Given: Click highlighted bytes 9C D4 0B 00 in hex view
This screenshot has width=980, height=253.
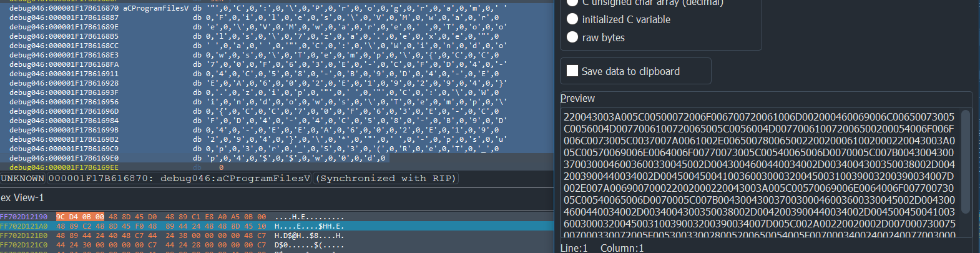Looking at the screenshot, I should click(80, 217).
